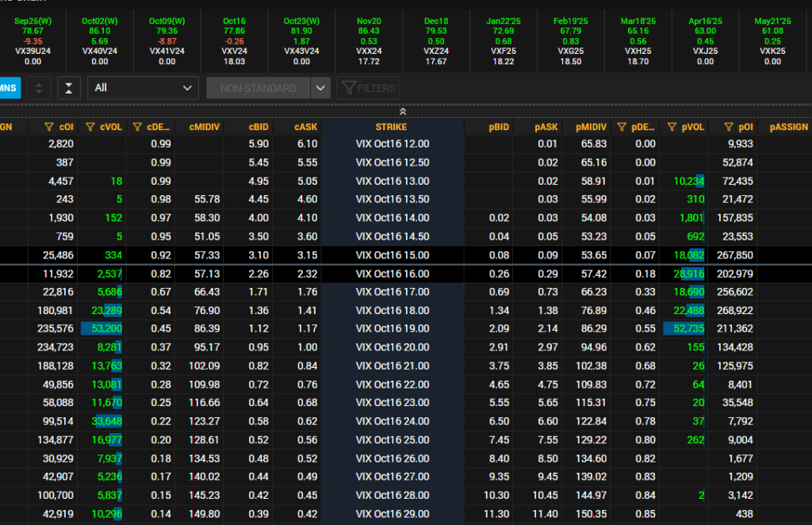The image size is (812, 525).
Task: Click the cOI column filter funnel icon
Action: [x=49, y=127]
